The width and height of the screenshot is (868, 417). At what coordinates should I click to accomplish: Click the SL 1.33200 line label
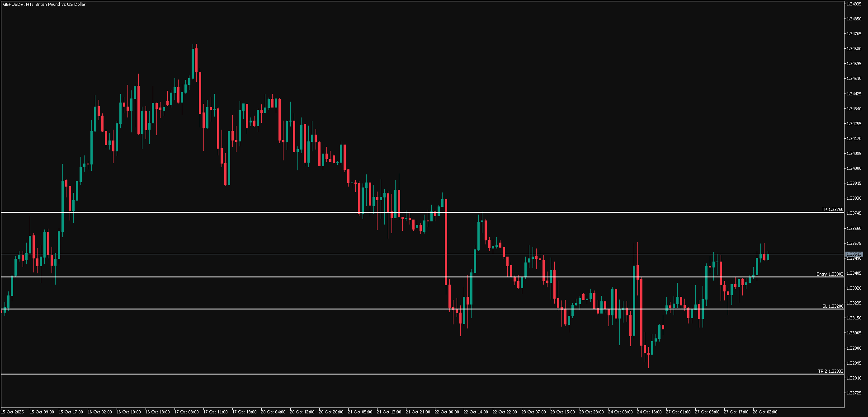coord(832,306)
